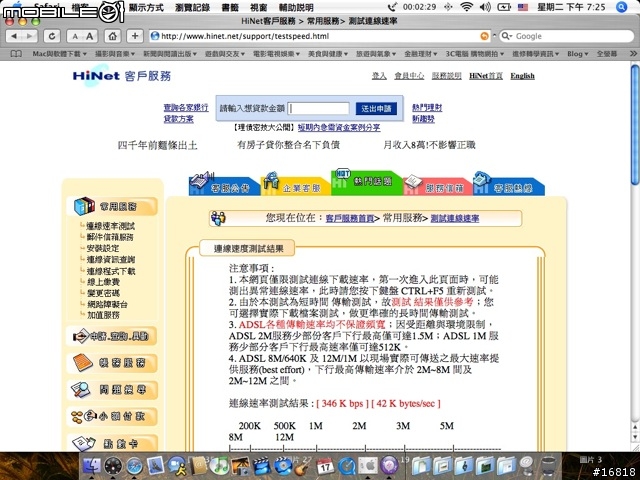Show more bookmarks with the double-chevron
Viewport: 640px width, 480px height.
tap(633, 53)
